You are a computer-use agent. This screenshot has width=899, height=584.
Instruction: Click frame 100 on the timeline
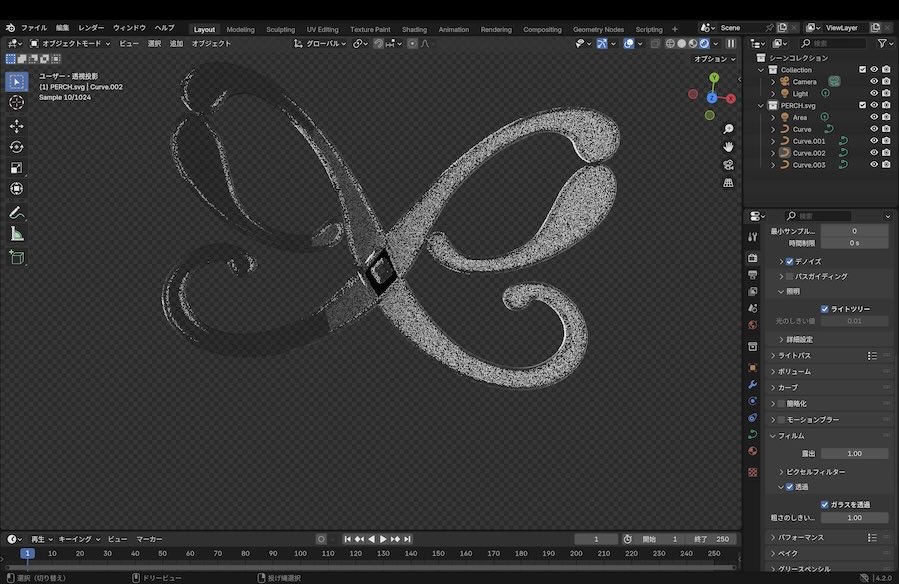coord(300,554)
